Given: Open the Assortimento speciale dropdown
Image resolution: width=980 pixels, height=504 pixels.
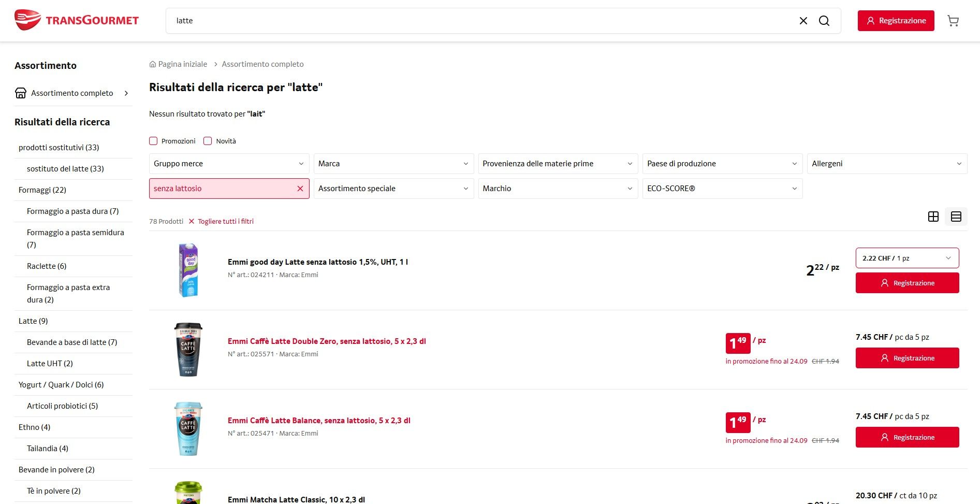Looking at the screenshot, I should [x=394, y=189].
